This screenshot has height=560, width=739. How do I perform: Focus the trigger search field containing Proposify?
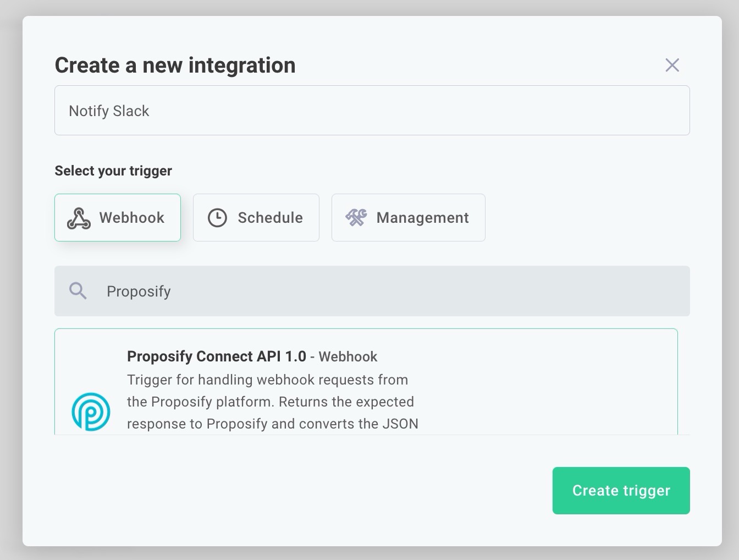click(372, 291)
